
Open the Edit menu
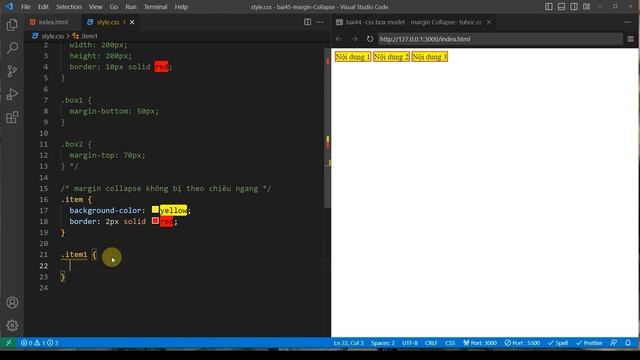click(x=43, y=7)
